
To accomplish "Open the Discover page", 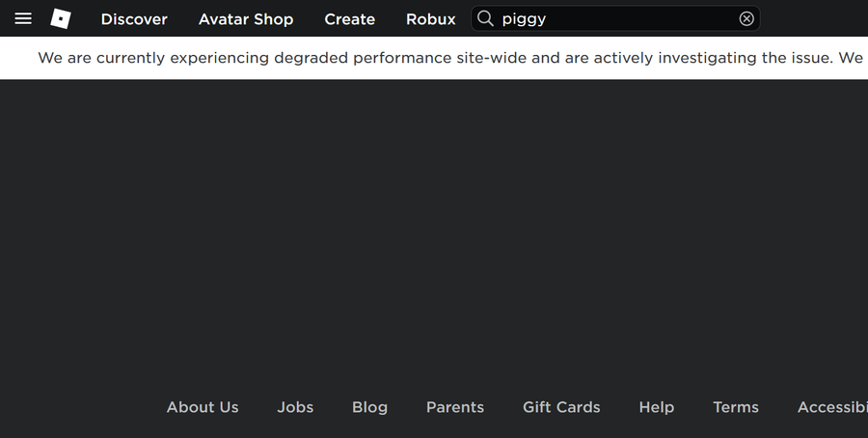I will [134, 19].
